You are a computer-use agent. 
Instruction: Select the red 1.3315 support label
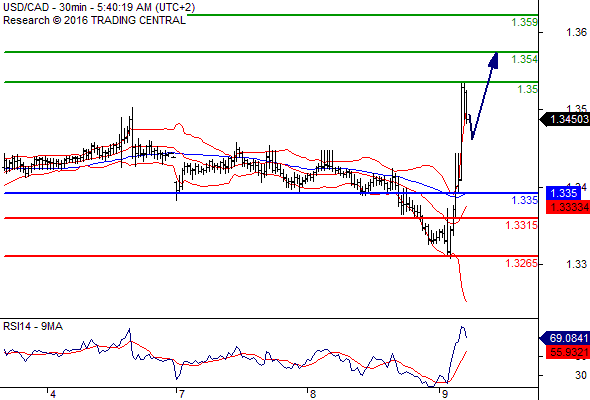click(x=522, y=225)
